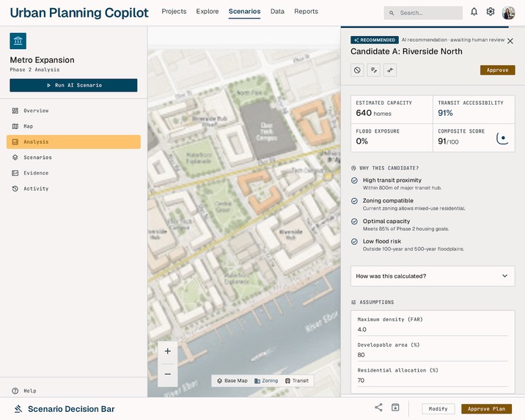Click Approve Plan in the decision bar
The width and height of the screenshot is (525, 420).
click(486, 408)
